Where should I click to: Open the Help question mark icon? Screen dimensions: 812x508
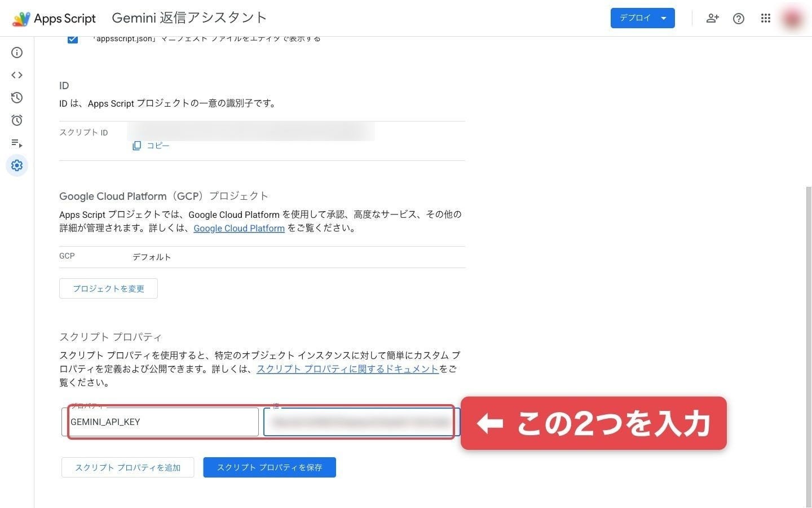[739, 19]
